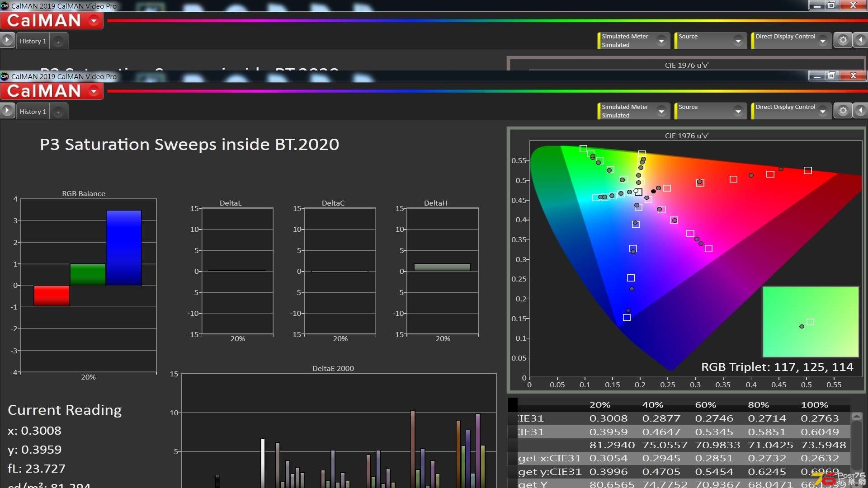Click the green color swatch with RGB Triplet
Viewport: 868px width, 488px height.
[811, 322]
